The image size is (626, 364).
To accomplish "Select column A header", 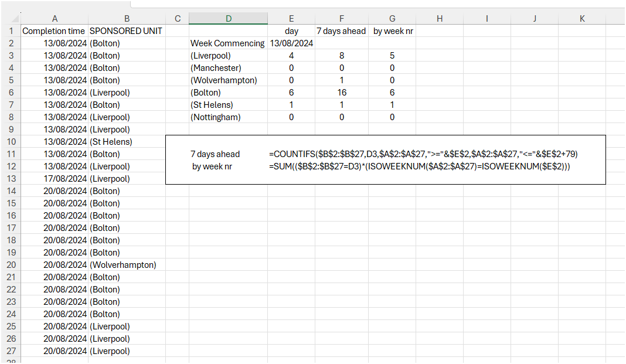I will coord(55,18).
